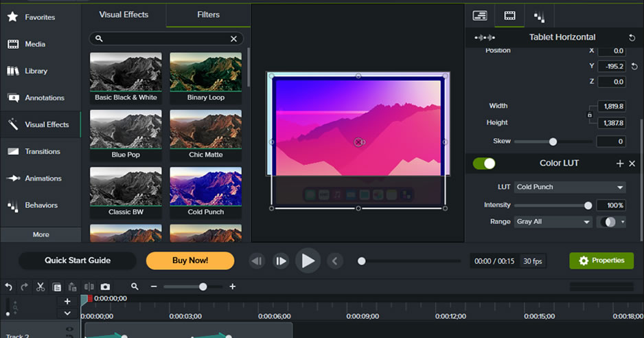Toggle Track 2 visibility eye
This screenshot has width=644, height=338.
[x=69, y=330]
